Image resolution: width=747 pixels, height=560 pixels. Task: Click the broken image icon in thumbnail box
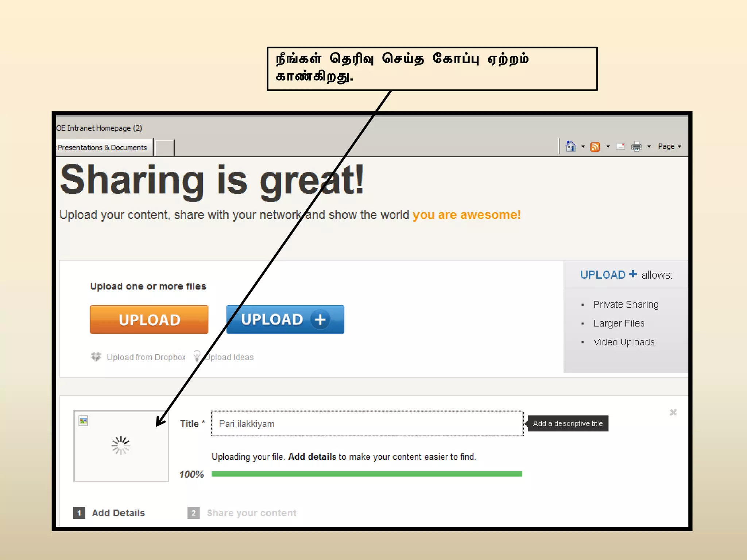[x=84, y=421]
